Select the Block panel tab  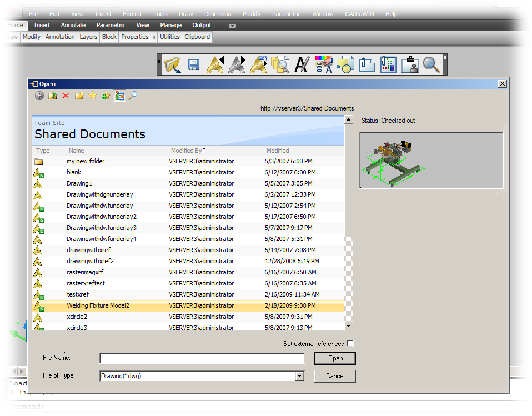coord(109,37)
